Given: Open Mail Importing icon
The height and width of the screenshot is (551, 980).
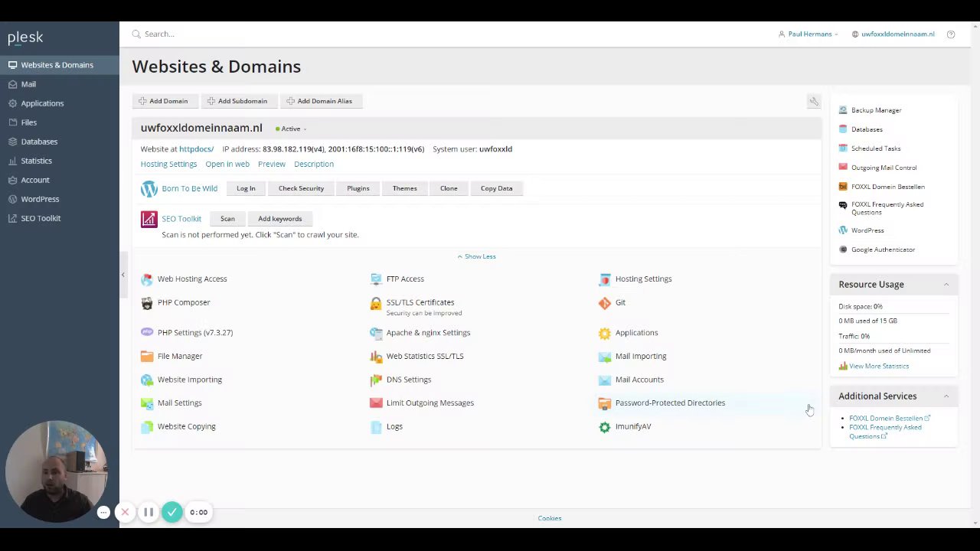Looking at the screenshot, I should pos(605,357).
